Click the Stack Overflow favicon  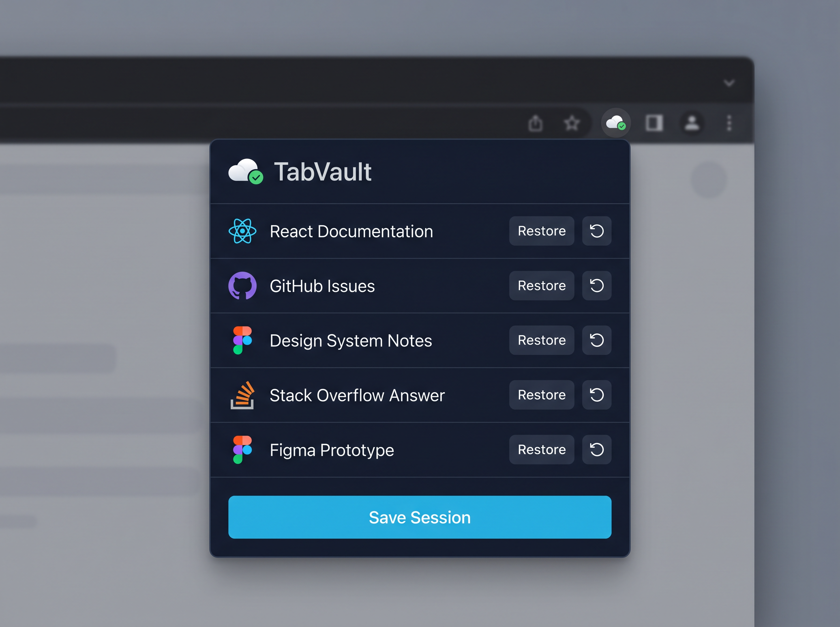242,395
